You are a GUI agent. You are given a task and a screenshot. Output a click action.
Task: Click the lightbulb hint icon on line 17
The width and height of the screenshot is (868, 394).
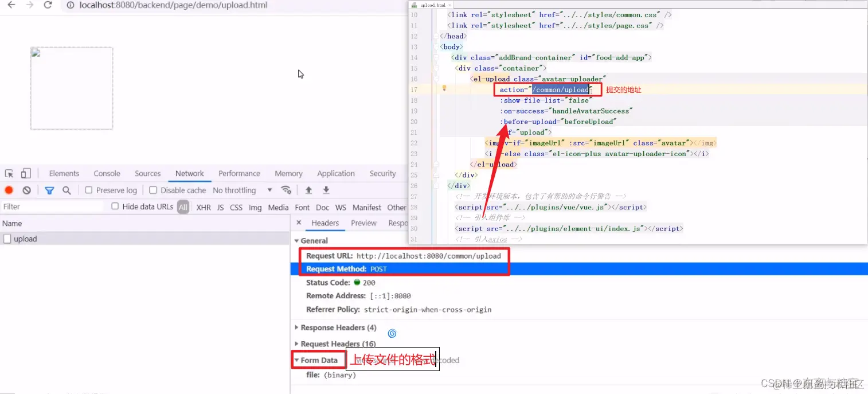tap(444, 88)
